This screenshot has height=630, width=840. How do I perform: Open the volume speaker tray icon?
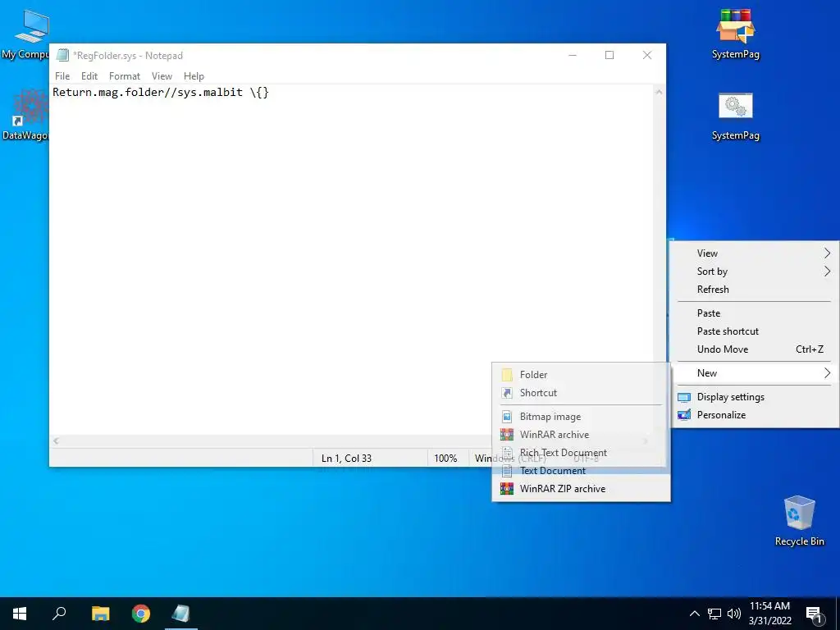point(734,614)
